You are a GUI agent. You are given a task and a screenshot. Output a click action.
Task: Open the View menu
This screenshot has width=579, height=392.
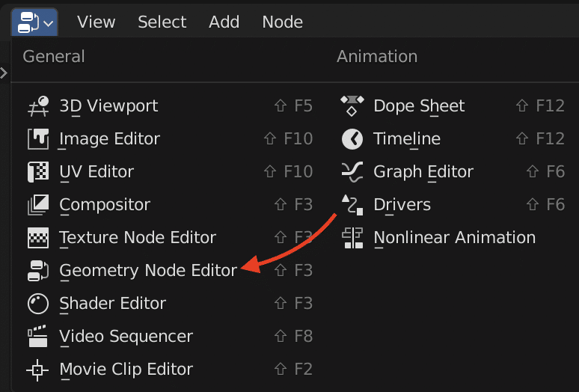pyautogui.click(x=96, y=22)
